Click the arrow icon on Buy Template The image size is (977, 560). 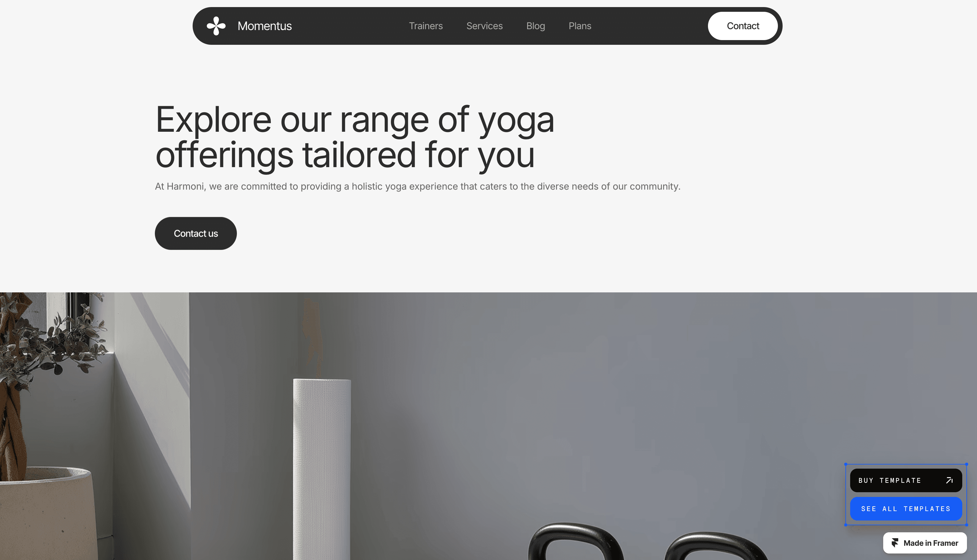point(949,480)
